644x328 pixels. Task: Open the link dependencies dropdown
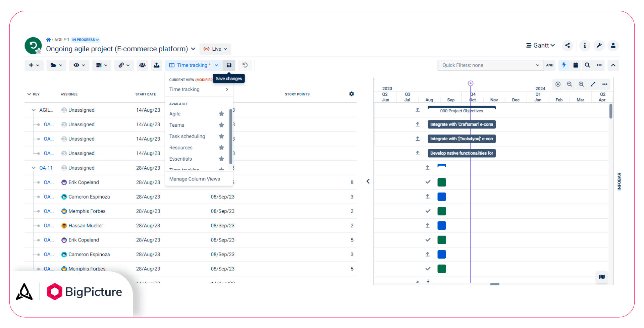click(x=124, y=65)
